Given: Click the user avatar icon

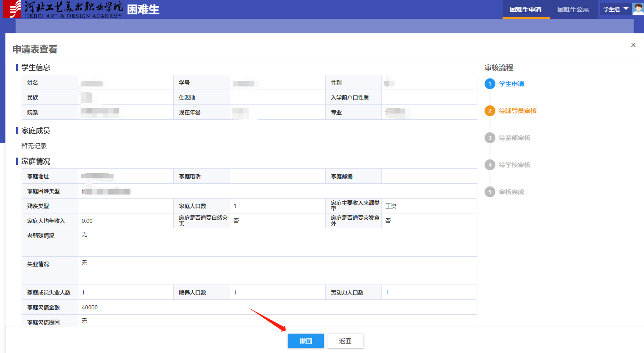Looking at the screenshot, I should click(638, 9).
